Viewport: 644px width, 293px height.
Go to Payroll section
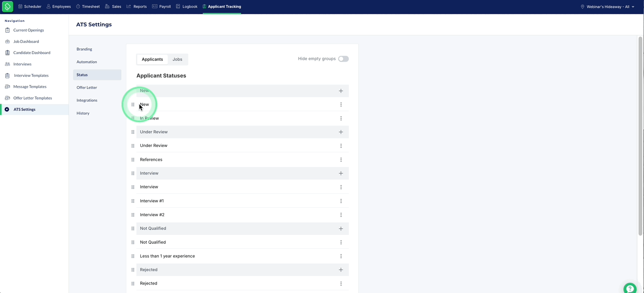click(161, 7)
